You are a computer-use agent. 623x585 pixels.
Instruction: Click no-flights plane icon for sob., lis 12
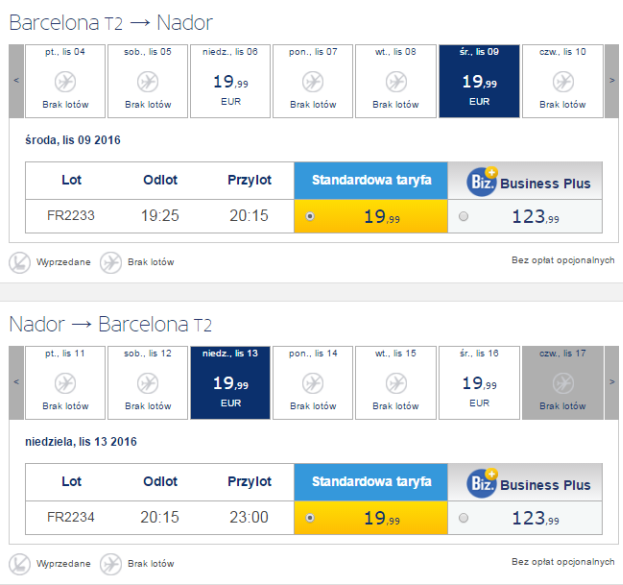point(147,383)
